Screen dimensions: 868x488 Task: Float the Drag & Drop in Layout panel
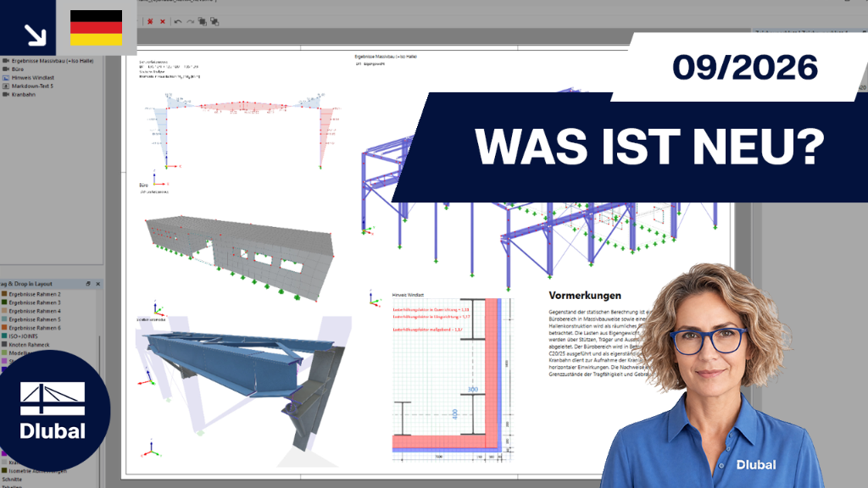[88, 284]
